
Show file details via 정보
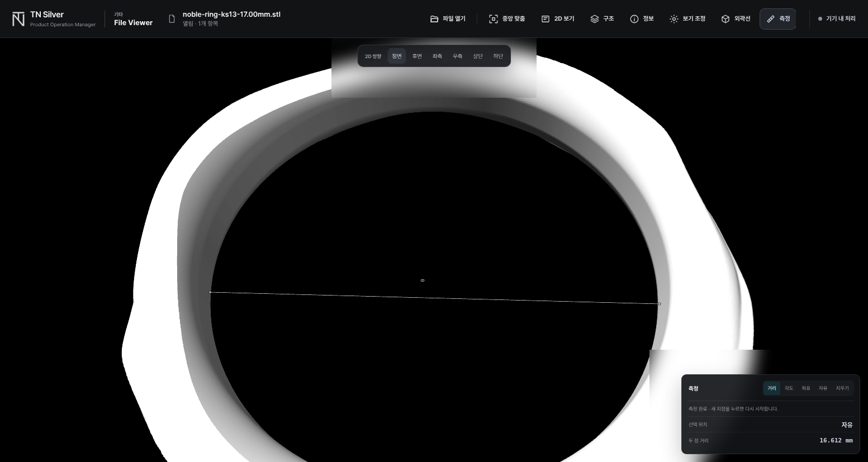coord(642,19)
